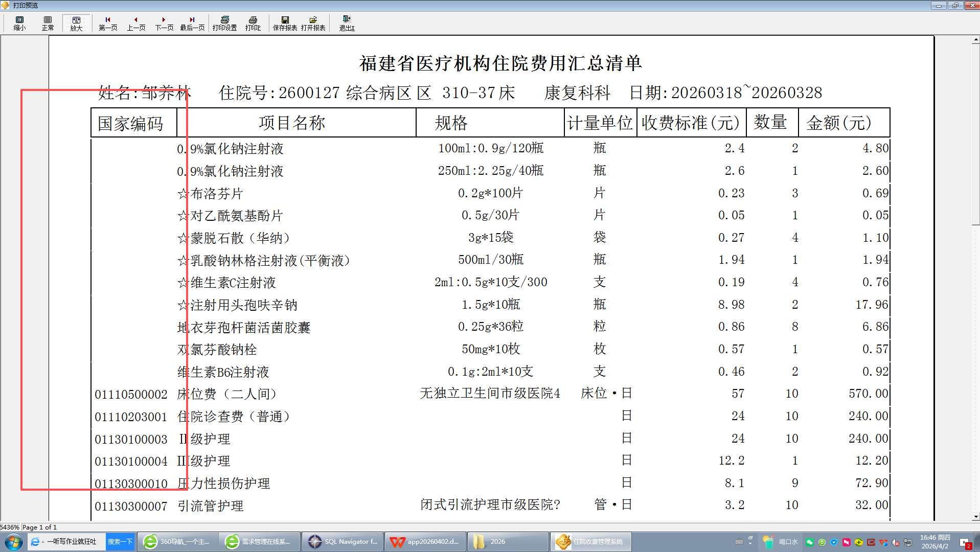Switch to SQL Navigator taskbar window
Viewport: 980px width, 552px height.
(x=341, y=542)
